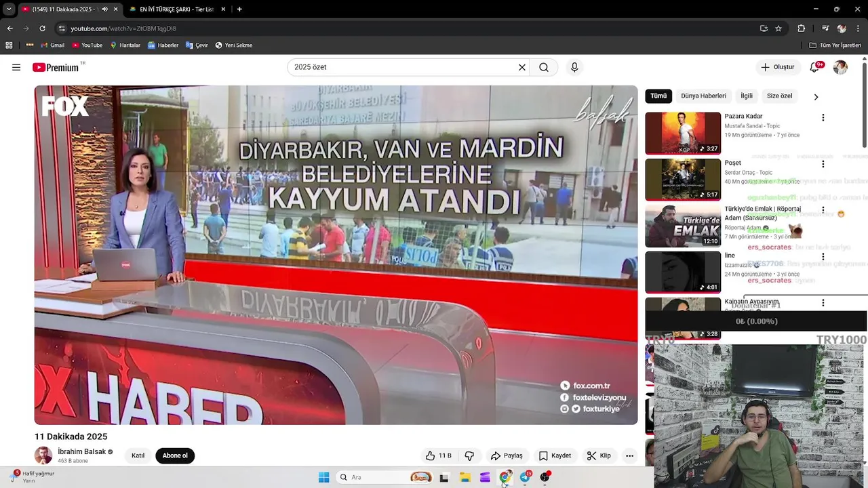Reload the page in Chrome
This screenshot has width=868, height=488.
tap(42, 28)
